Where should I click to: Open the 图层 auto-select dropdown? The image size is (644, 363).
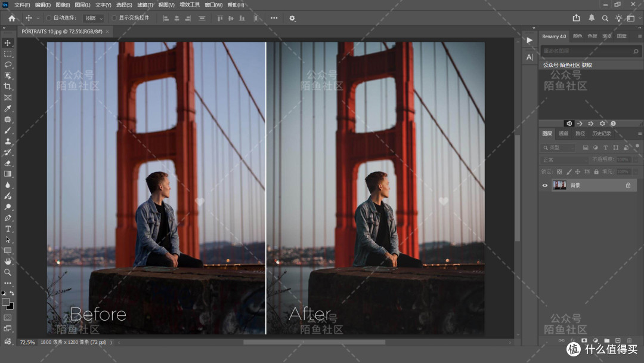click(94, 18)
